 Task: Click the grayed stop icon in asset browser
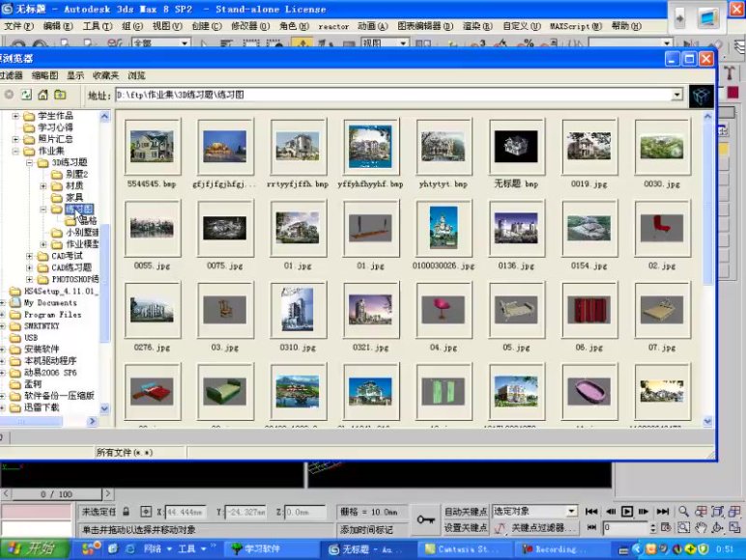9,95
